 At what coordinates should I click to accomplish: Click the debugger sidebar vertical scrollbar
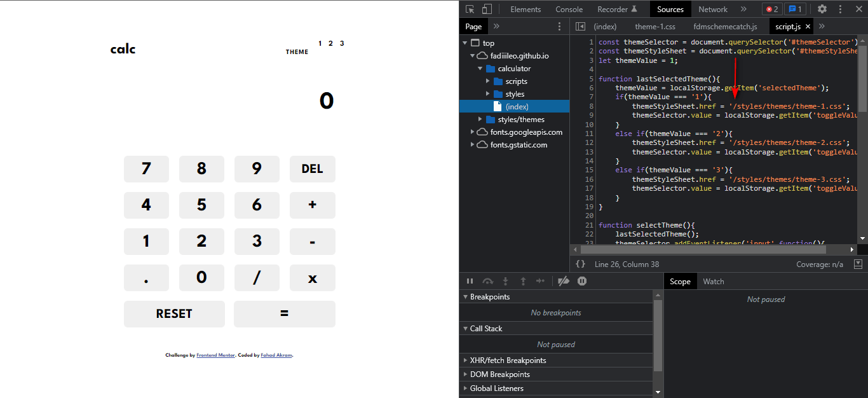(x=658, y=336)
